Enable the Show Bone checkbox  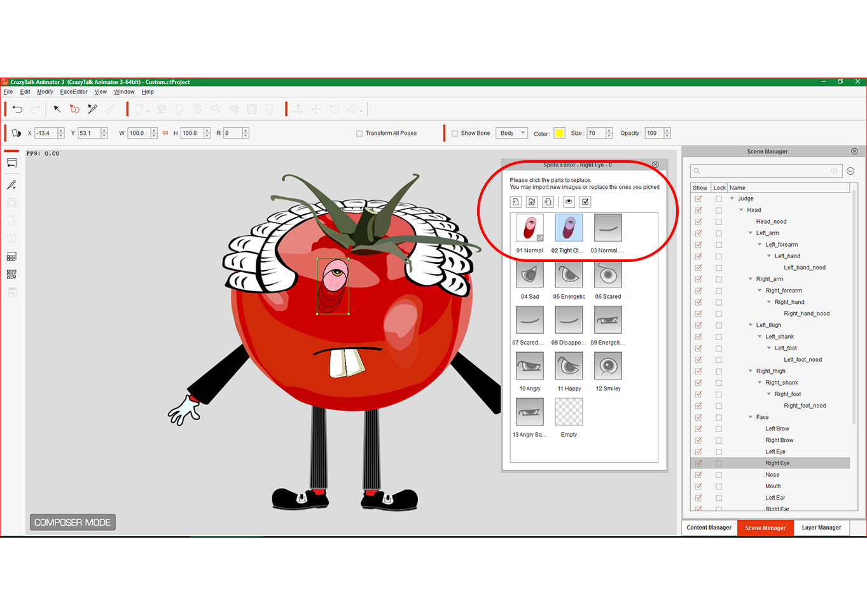(x=455, y=133)
